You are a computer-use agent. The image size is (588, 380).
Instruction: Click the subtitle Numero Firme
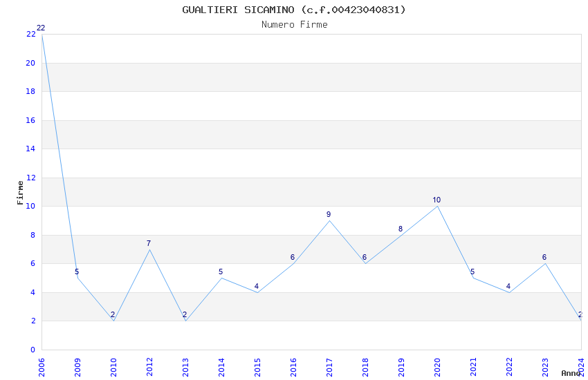click(295, 25)
